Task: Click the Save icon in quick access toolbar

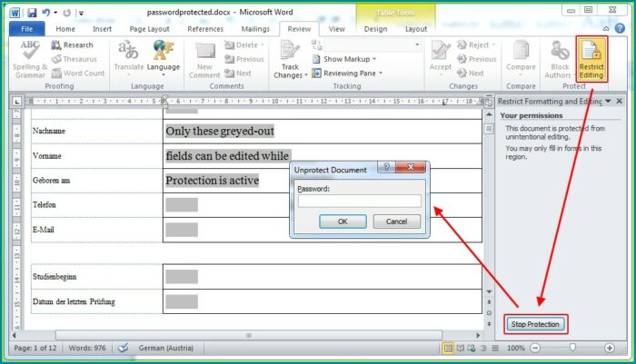Action: [x=32, y=13]
